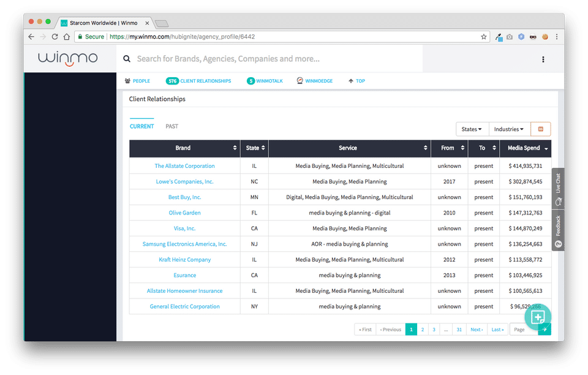The width and height of the screenshot is (588, 375).
Task: Open Visa, Inc. brand link
Action: (184, 229)
